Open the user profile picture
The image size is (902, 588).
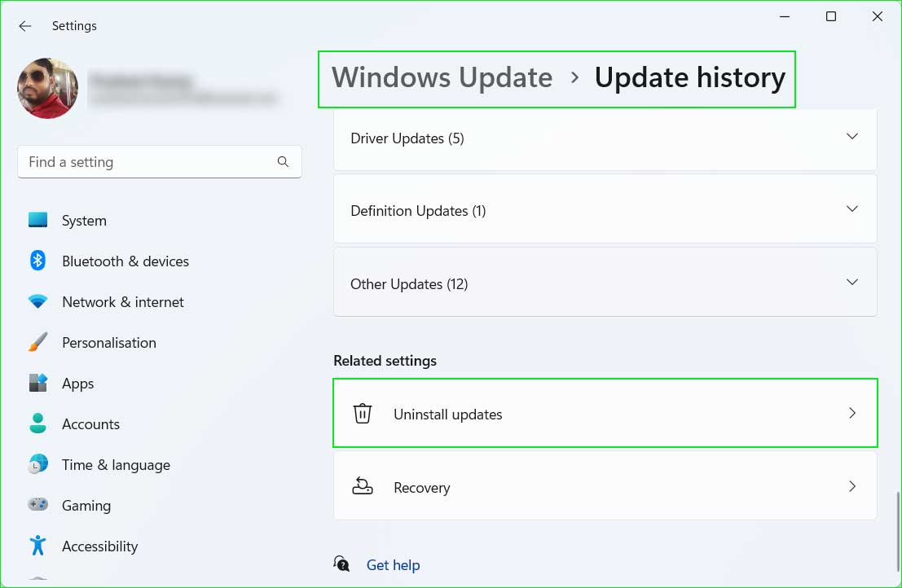(x=48, y=88)
